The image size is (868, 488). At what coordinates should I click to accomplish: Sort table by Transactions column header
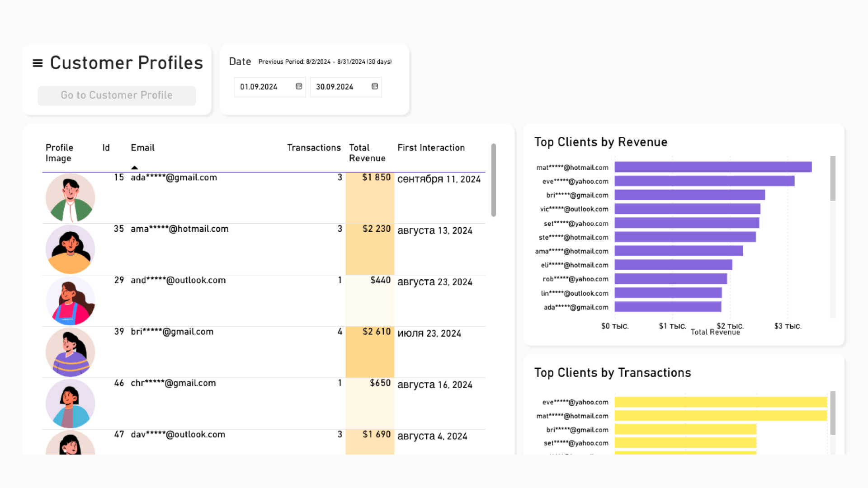(314, 148)
